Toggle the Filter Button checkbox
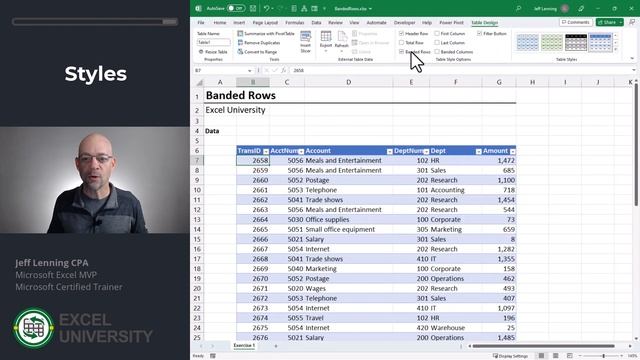The width and height of the screenshot is (640, 360). point(480,33)
